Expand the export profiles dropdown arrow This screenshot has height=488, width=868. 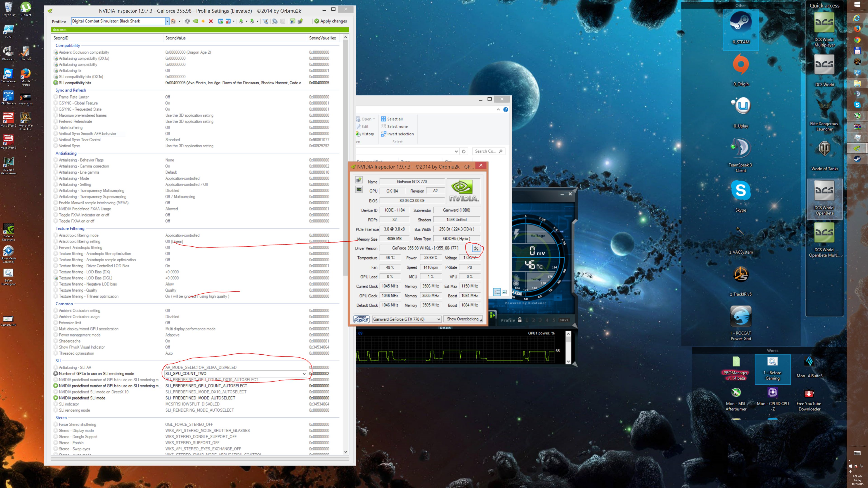click(247, 21)
